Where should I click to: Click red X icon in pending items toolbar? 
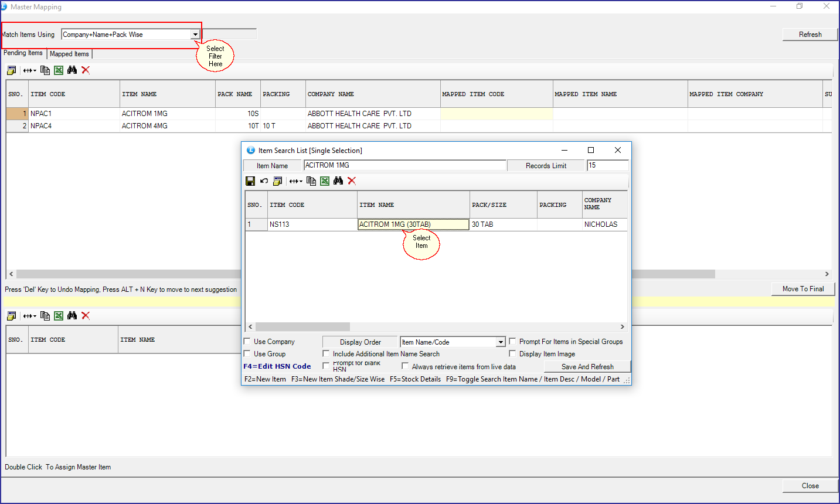click(86, 70)
